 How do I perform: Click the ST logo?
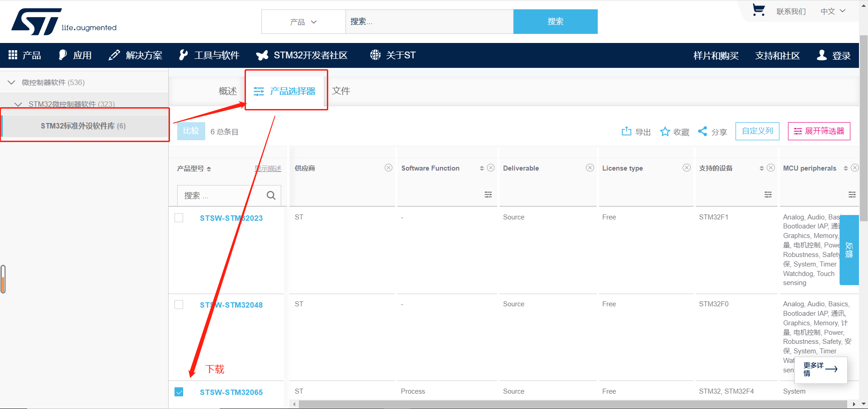tap(64, 21)
